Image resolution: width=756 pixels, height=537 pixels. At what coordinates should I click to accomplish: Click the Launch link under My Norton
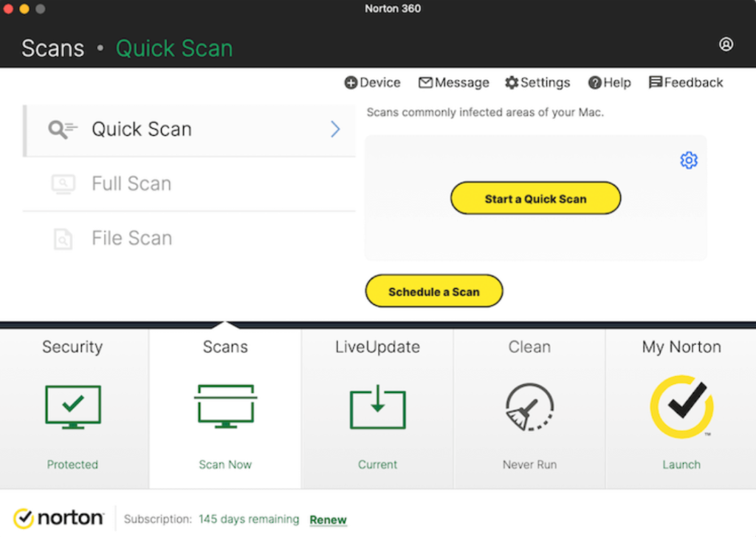[681, 464]
